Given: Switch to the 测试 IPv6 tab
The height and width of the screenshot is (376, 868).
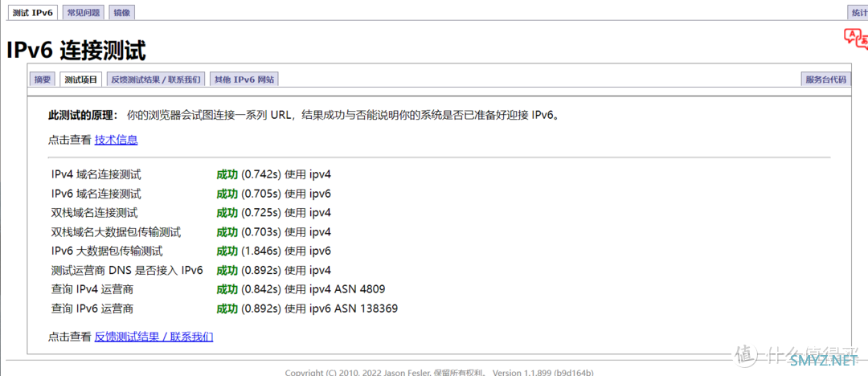Looking at the screenshot, I should pos(32,13).
